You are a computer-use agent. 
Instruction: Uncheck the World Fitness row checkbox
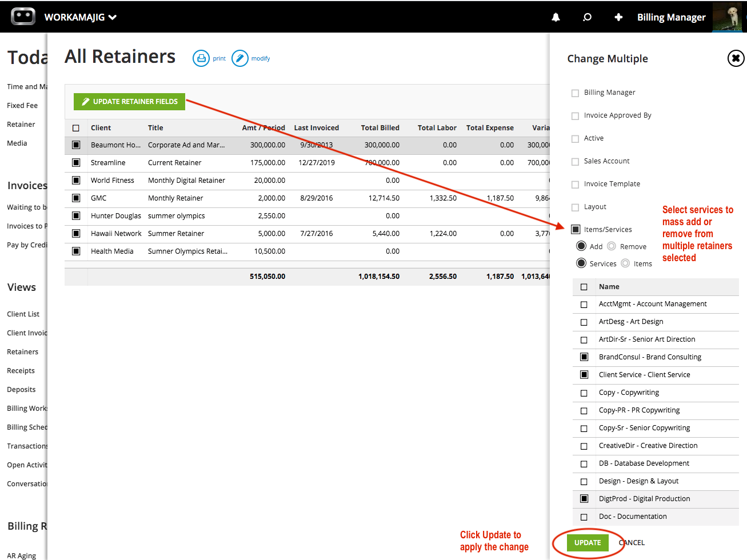coord(76,181)
